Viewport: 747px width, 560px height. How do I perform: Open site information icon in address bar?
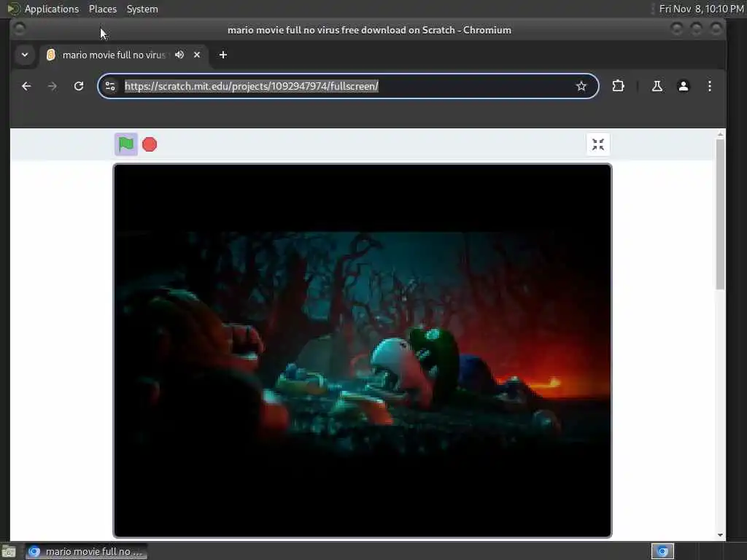pyautogui.click(x=110, y=86)
